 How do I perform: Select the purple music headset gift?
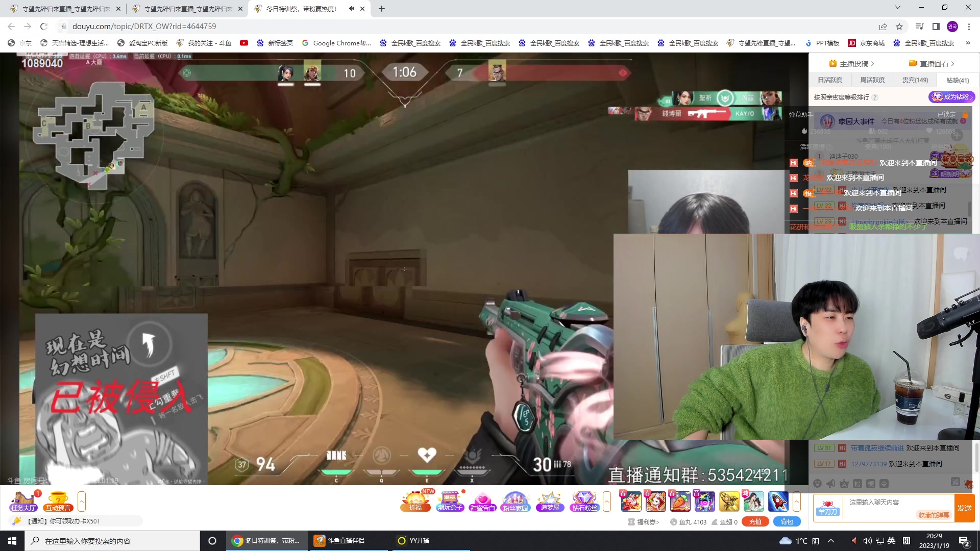coord(704,502)
